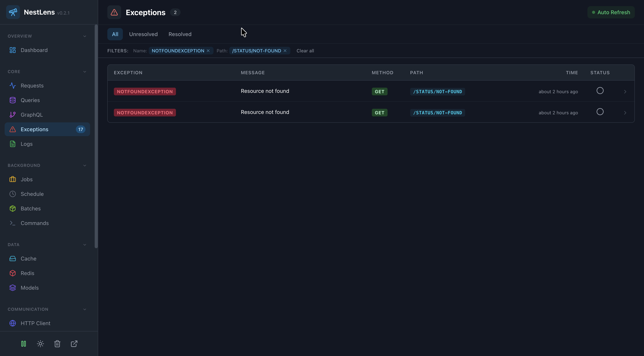Open the Redis cube icon
Screen dimensions: 644x356
[x=12, y=273]
